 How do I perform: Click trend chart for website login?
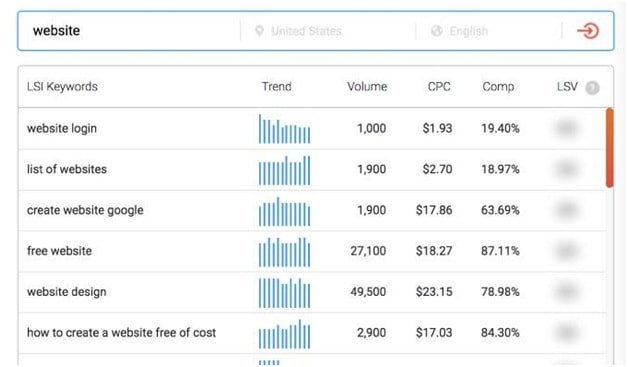pyautogui.click(x=284, y=129)
